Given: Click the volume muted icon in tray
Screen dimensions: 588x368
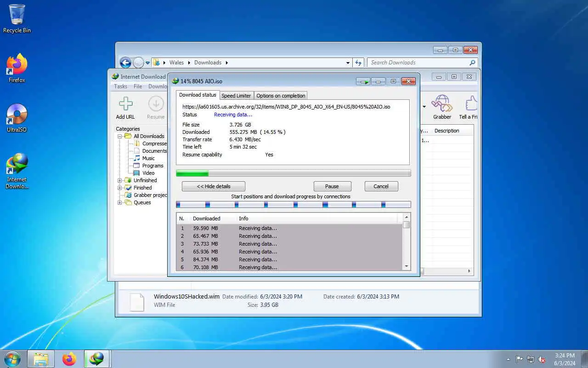Looking at the screenshot, I should pos(542,359).
